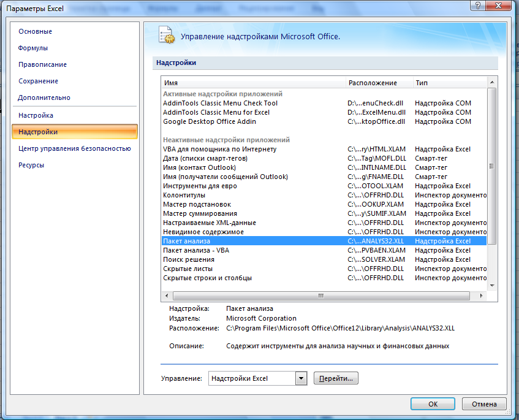Viewport: 519px width, 420px height.
Task: Confirm with the OK button
Action: [433, 404]
